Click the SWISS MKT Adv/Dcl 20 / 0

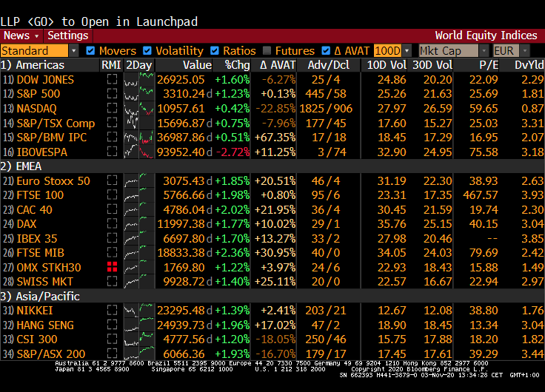pyautogui.click(x=326, y=282)
